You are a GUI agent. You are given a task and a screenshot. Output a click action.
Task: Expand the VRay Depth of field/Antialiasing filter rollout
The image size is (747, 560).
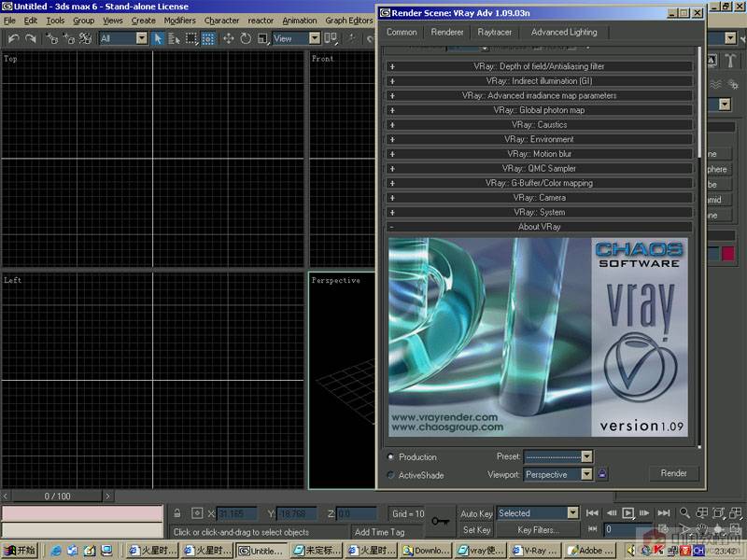click(540, 66)
